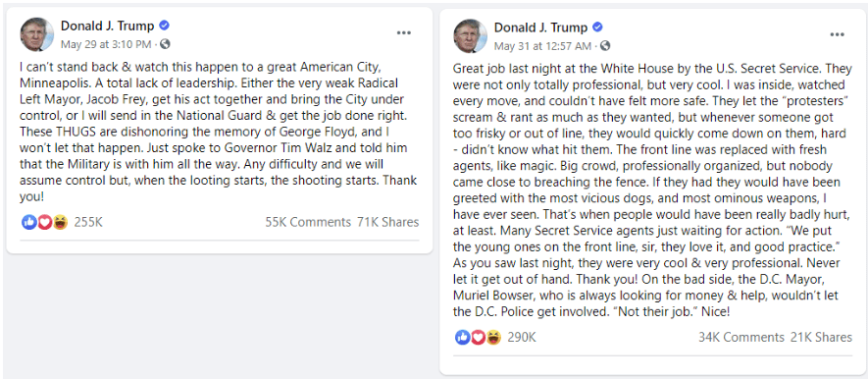The width and height of the screenshot is (868, 379).
Task: Open the 21K Shares link
Action: click(821, 337)
